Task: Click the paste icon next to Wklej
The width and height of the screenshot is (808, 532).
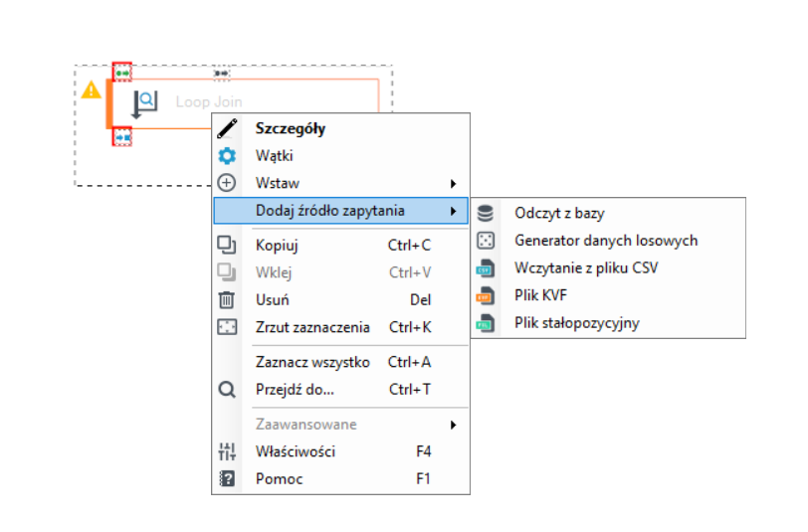Action: click(227, 272)
